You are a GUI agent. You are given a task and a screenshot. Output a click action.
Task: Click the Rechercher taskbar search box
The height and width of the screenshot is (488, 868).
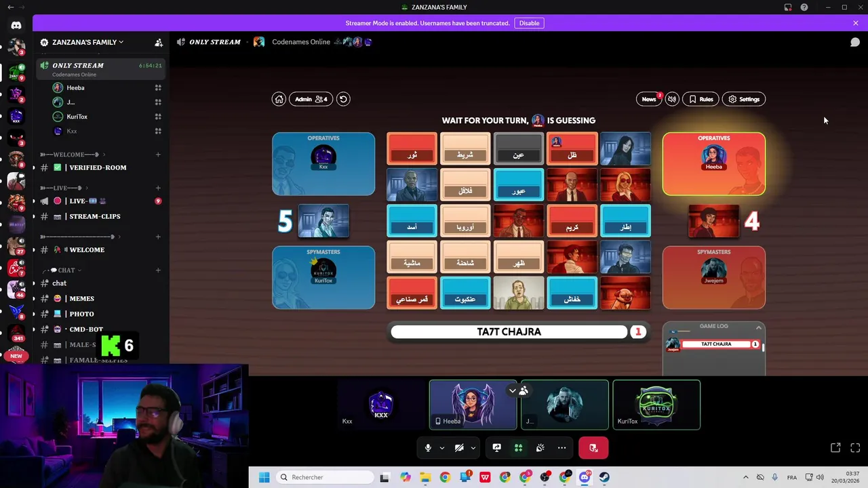click(x=325, y=477)
